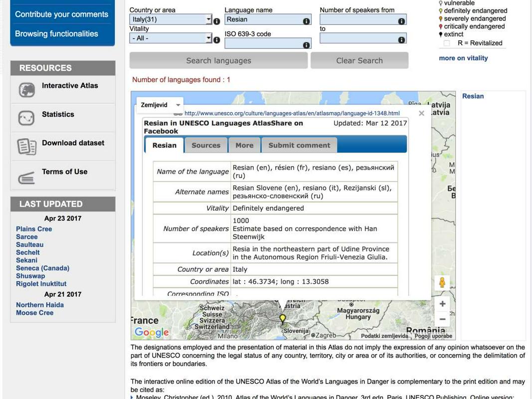Click the Vitality info icon
The height and width of the screenshot is (399, 532).
pyautogui.click(x=216, y=40)
